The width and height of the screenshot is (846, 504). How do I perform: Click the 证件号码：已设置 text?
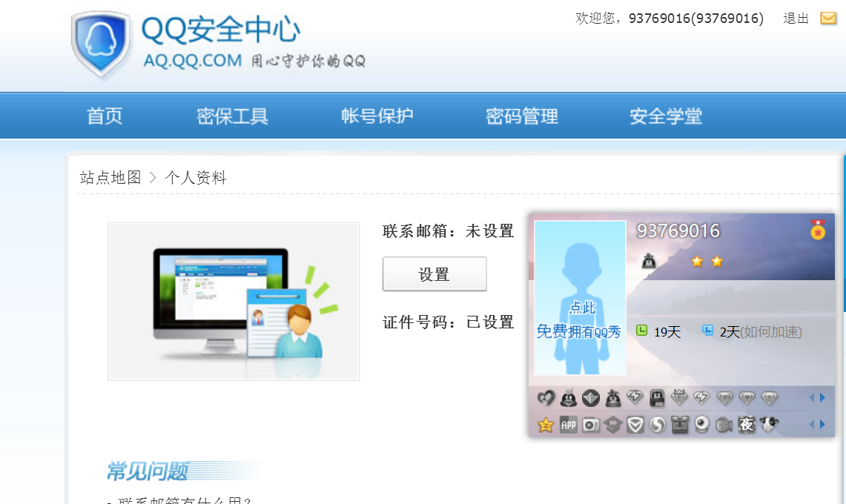449,322
